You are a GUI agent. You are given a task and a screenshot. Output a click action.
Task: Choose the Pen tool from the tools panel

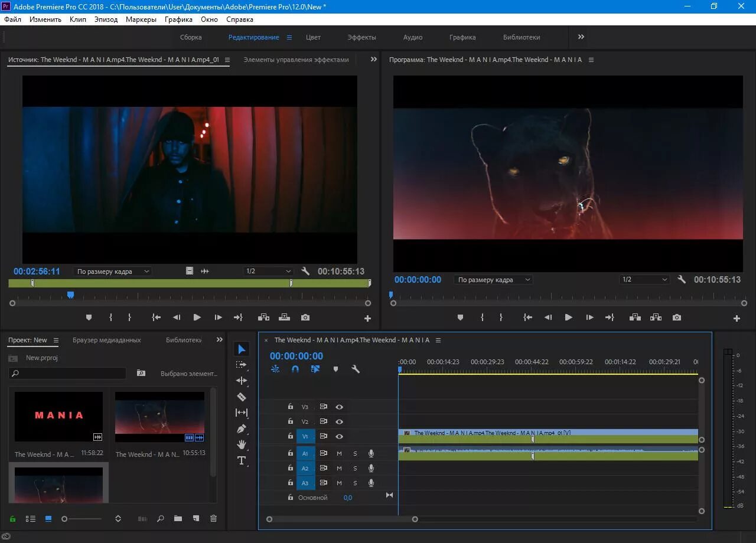pyautogui.click(x=242, y=428)
